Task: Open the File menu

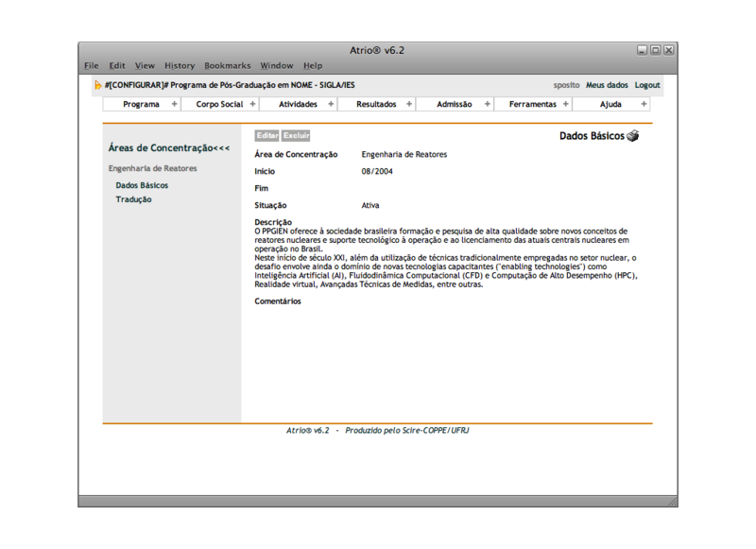Action: click(x=92, y=65)
